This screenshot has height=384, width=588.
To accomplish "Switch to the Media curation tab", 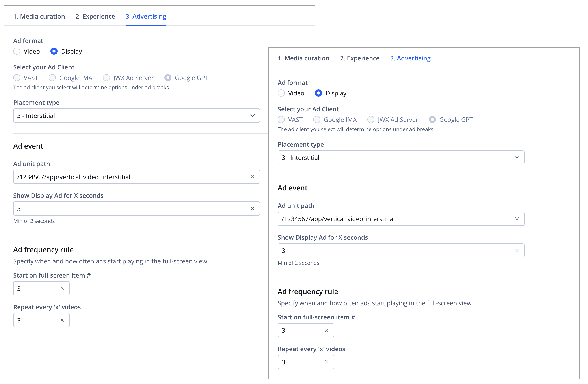I will [x=39, y=16].
